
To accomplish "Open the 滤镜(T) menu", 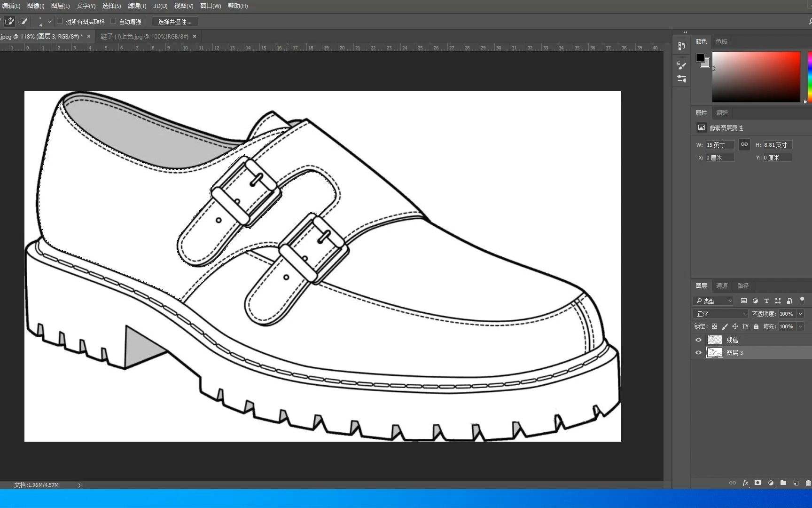I will tap(137, 6).
